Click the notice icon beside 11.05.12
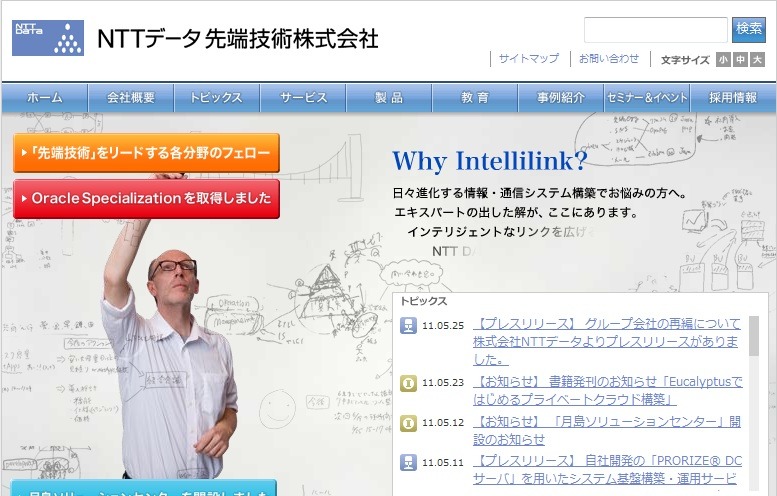The height and width of the screenshot is (496, 777). [408, 423]
